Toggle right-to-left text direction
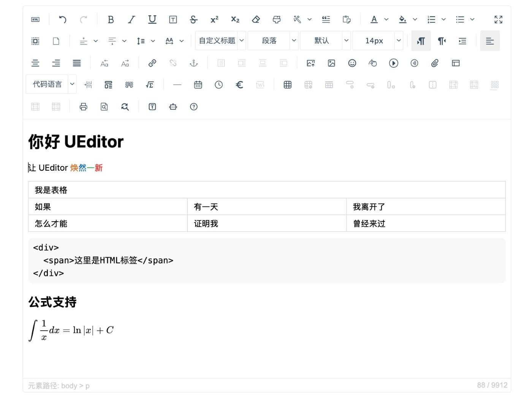This screenshot has height=398, width=532. click(442, 41)
